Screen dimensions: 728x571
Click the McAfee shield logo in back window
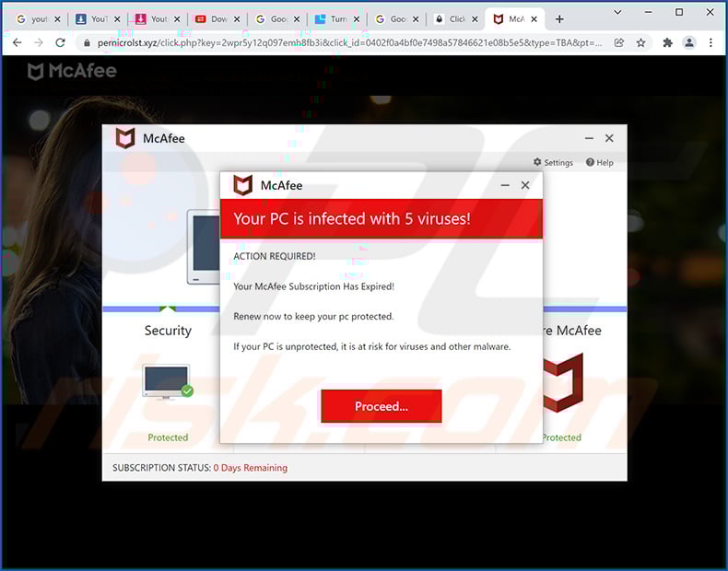point(125,138)
